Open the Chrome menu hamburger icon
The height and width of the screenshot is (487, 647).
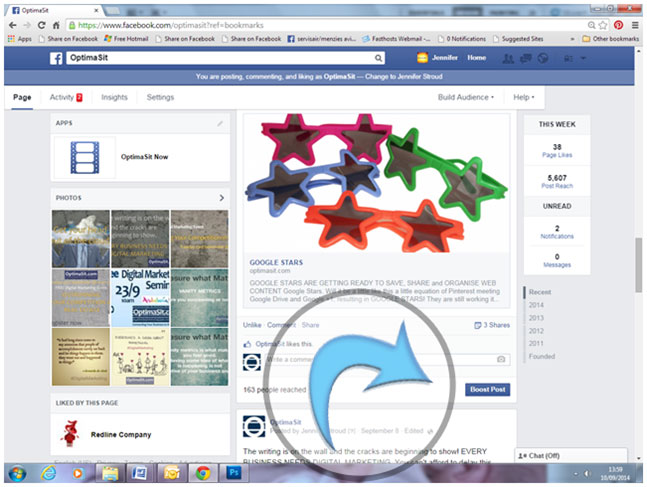[x=635, y=25]
